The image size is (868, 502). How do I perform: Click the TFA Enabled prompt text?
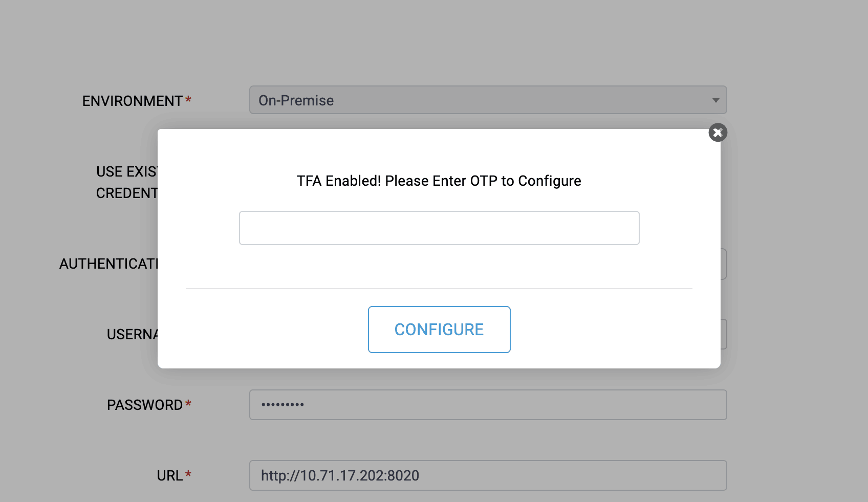(439, 181)
